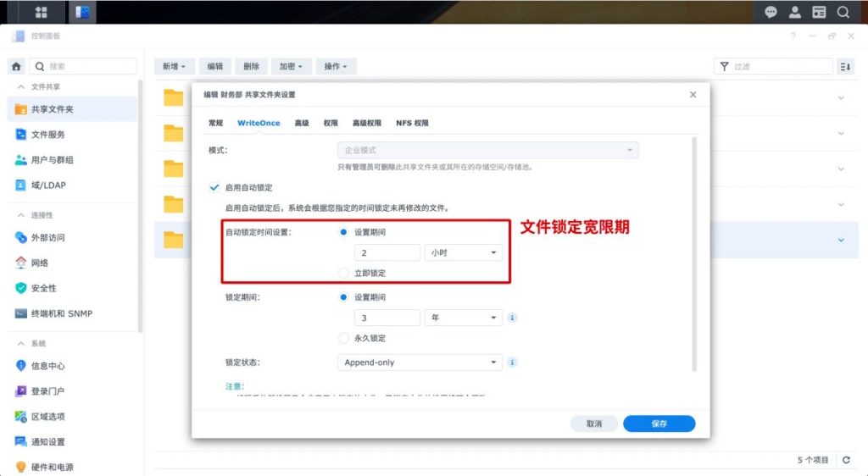Click the chat notifications icon in taskbar
Image resolution: width=868 pixels, height=476 pixels.
[771, 12]
